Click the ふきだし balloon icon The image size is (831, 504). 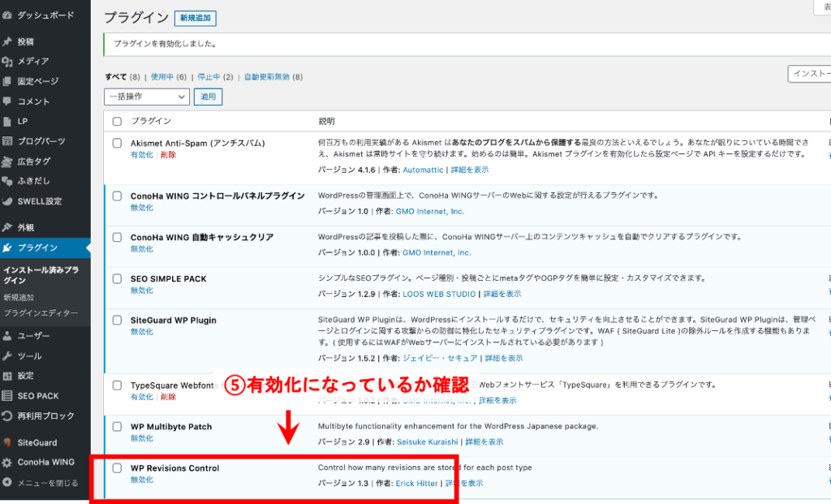(x=6, y=181)
